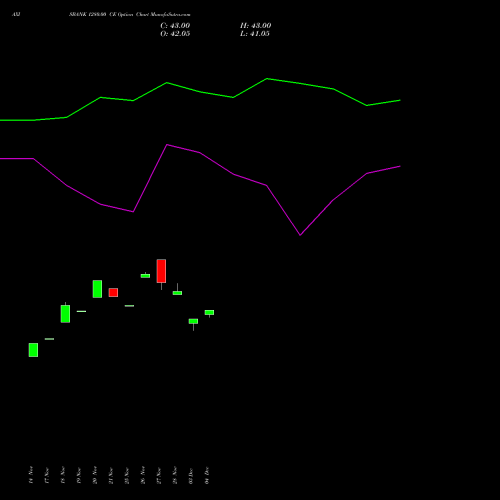Screen dimensions: 500x500
Task: Click the open value 'O: 42.05'
Action: pos(175,34)
